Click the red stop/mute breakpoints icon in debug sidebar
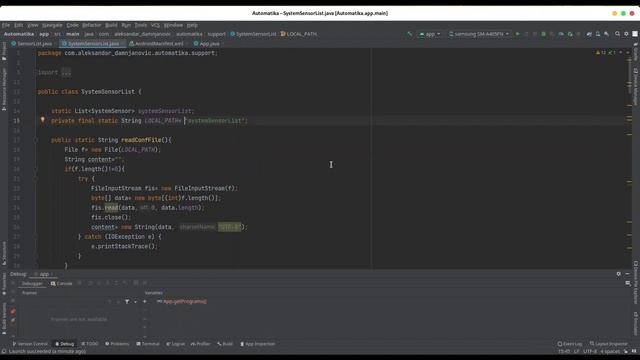640x360 pixels. click(13, 312)
